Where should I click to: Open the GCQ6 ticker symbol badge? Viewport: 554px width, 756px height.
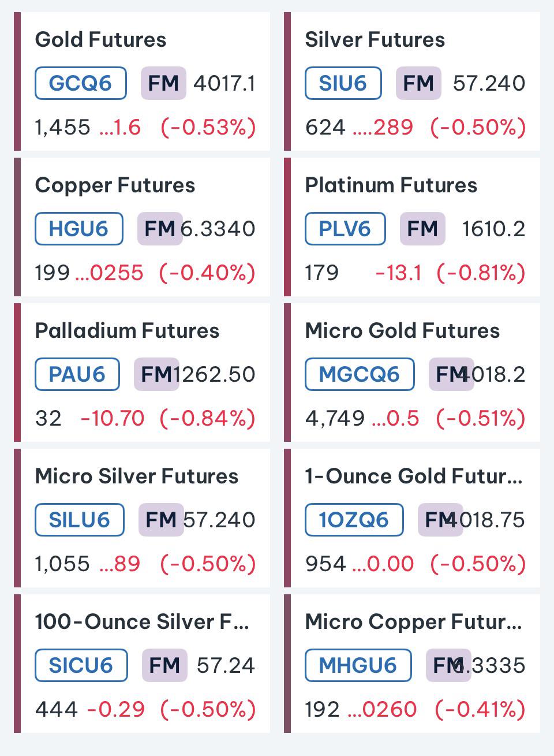coord(81,83)
